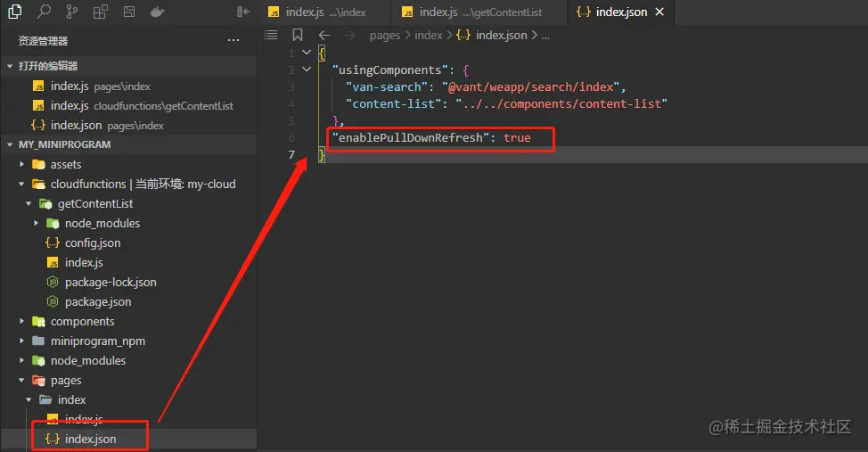The width and height of the screenshot is (868, 452).
Task: Click pages in the breadcrumb
Action: click(x=385, y=36)
